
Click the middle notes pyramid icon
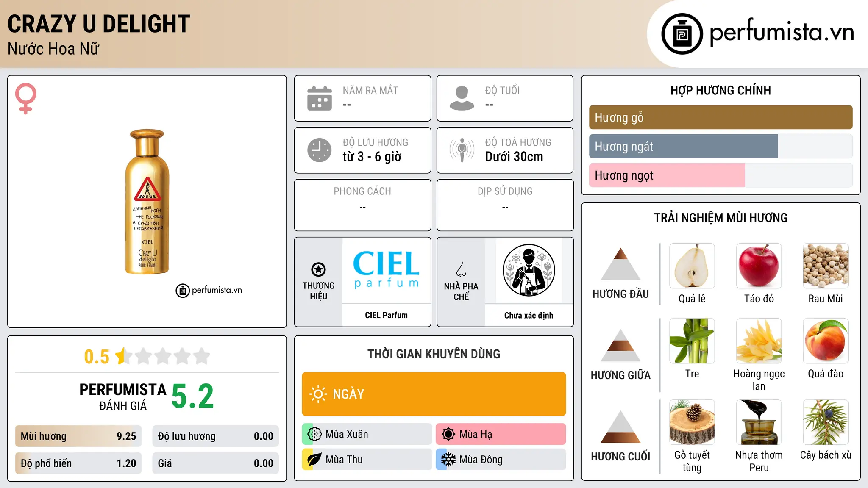click(621, 345)
